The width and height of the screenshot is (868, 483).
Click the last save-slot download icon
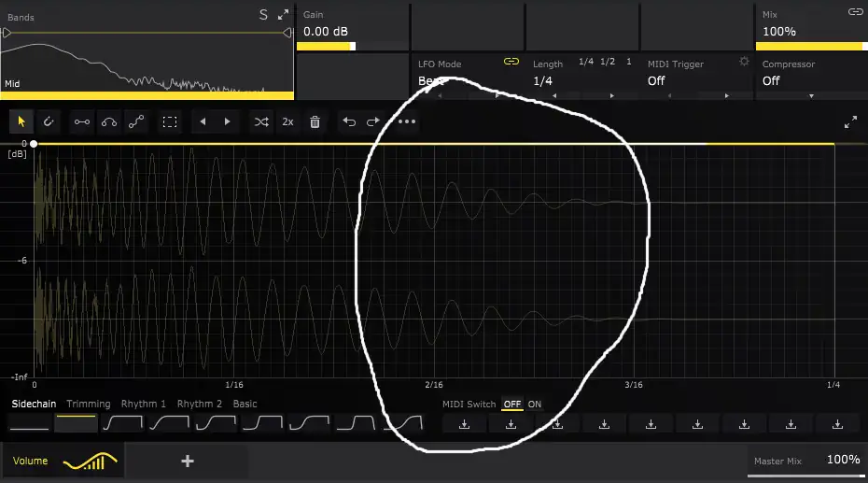pos(837,424)
